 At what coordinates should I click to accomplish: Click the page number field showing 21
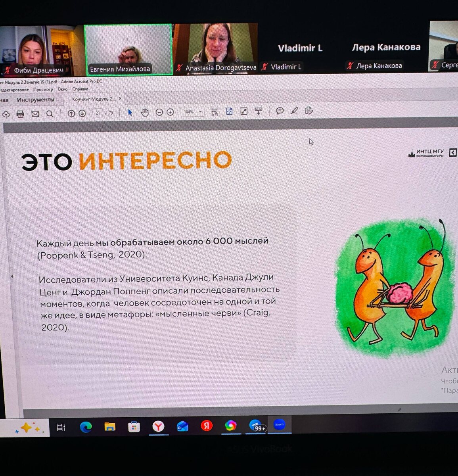[x=98, y=113]
